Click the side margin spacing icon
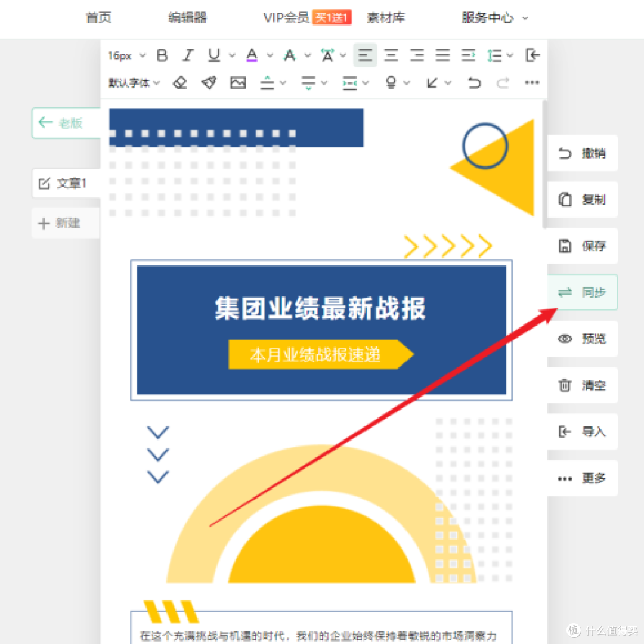The height and width of the screenshot is (644, 644). (350, 83)
